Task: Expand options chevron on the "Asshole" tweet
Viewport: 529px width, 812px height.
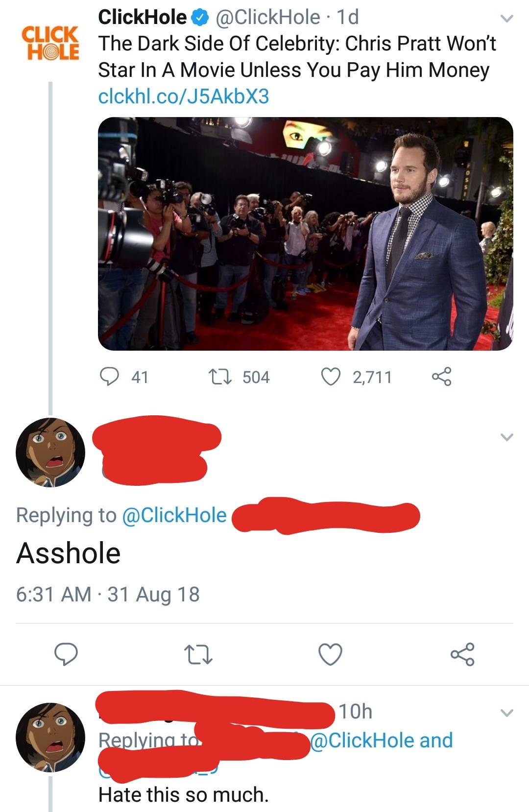Action: (507, 436)
